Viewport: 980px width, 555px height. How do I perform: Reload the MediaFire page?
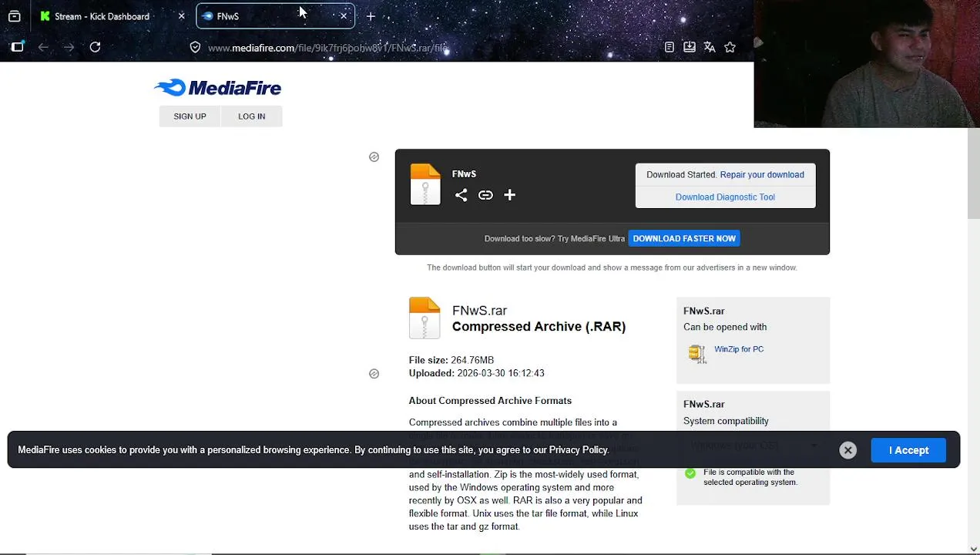[x=95, y=47]
